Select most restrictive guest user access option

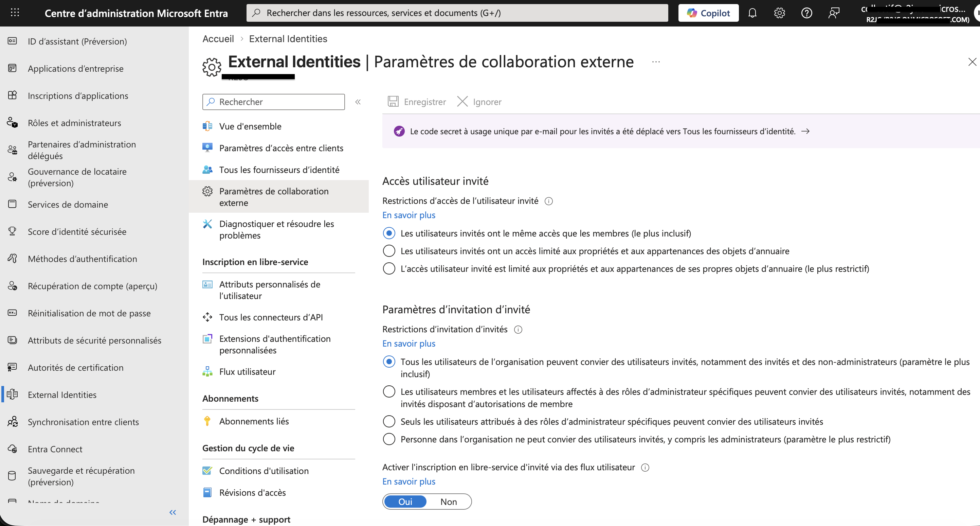tap(389, 269)
